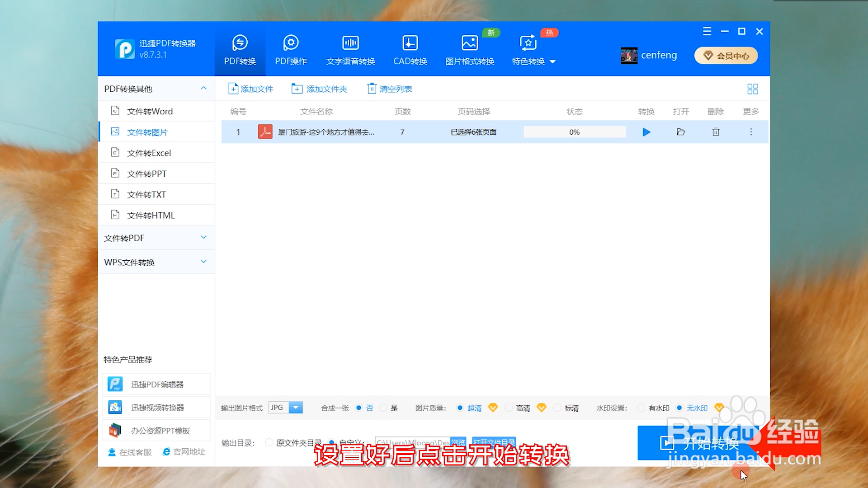Select 高清 image quality option
This screenshot has width=868, height=488.
[x=509, y=408]
